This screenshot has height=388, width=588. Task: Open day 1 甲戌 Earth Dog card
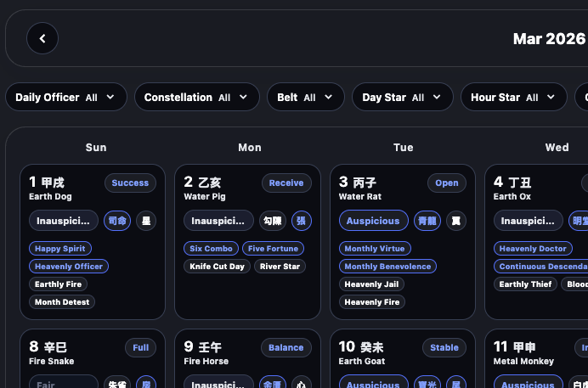tap(93, 242)
